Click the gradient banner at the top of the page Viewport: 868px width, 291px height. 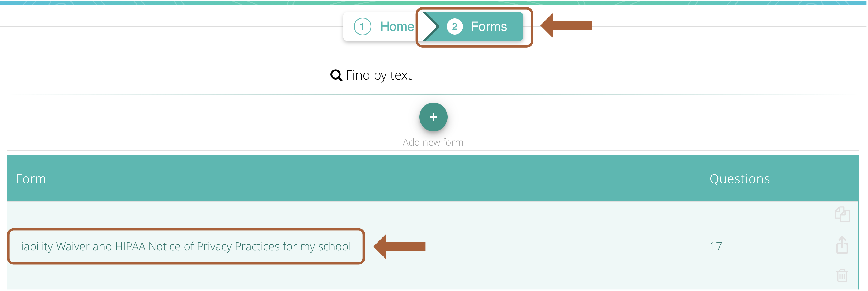click(434, 2)
